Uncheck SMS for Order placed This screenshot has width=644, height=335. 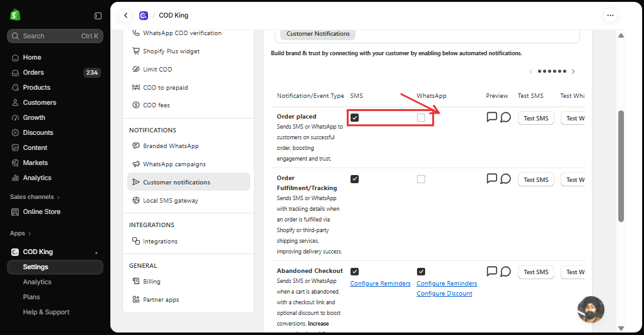[x=355, y=117]
